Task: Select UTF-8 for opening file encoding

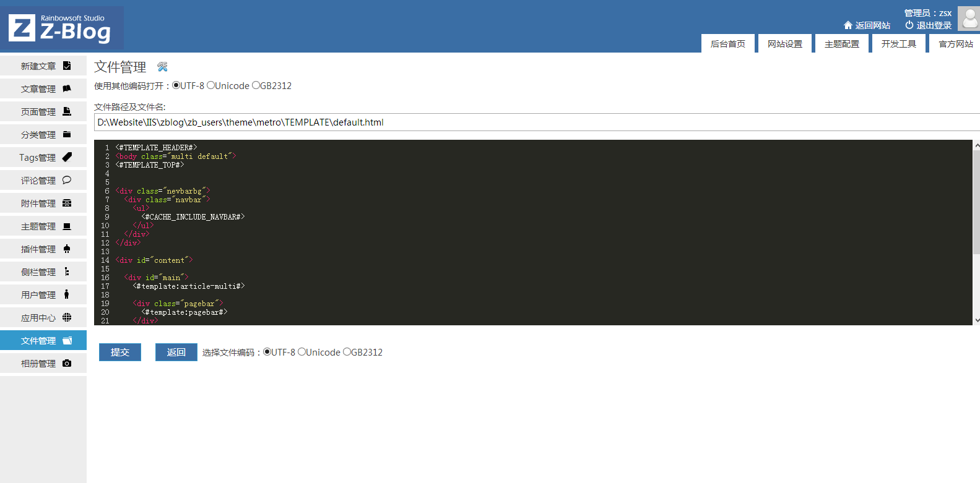Action: [176, 85]
